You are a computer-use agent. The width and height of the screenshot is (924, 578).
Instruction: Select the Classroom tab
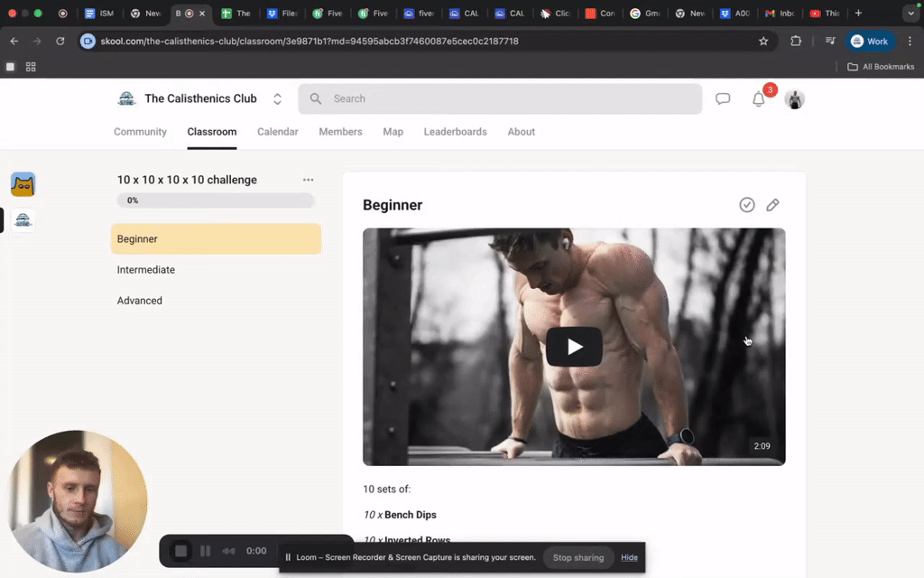[x=211, y=132]
